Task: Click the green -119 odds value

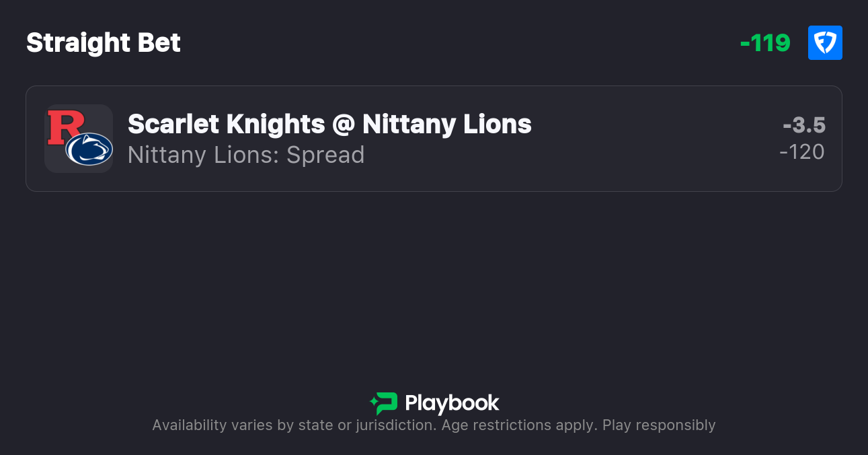Action: [x=765, y=43]
